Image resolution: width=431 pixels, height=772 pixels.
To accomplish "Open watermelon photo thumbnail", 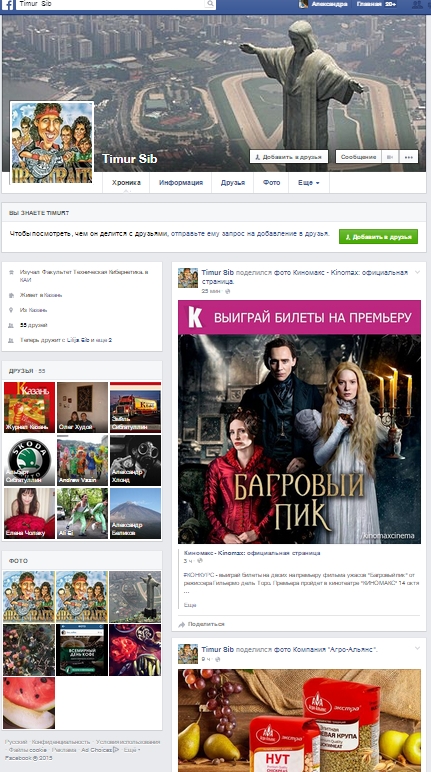I will (29, 703).
